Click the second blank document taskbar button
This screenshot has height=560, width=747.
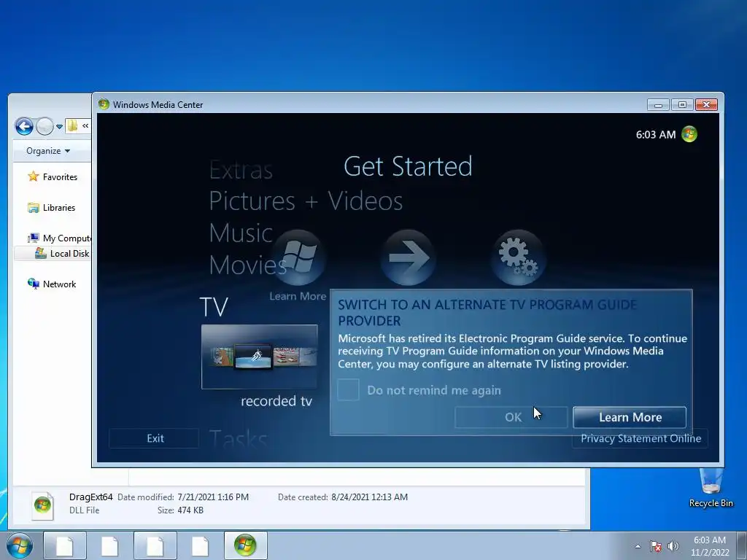(x=109, y=545)
